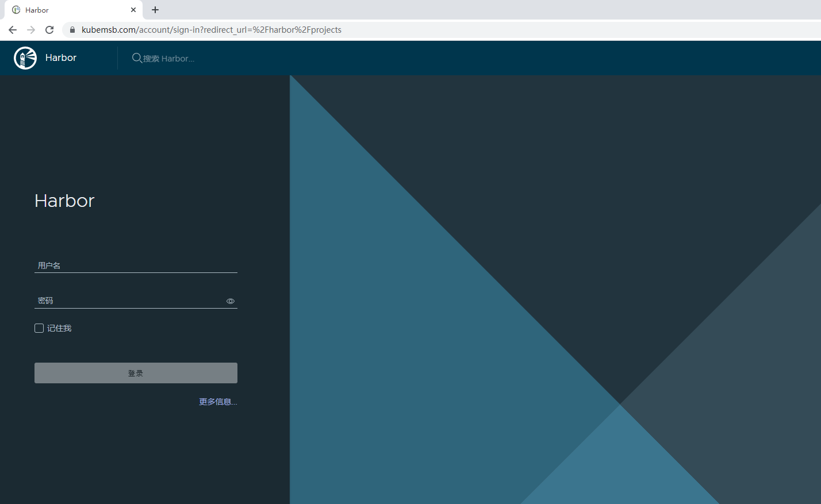Click the Harbor header brand text
This screenshot has width=821, height=504.
(x=61, y=57)
